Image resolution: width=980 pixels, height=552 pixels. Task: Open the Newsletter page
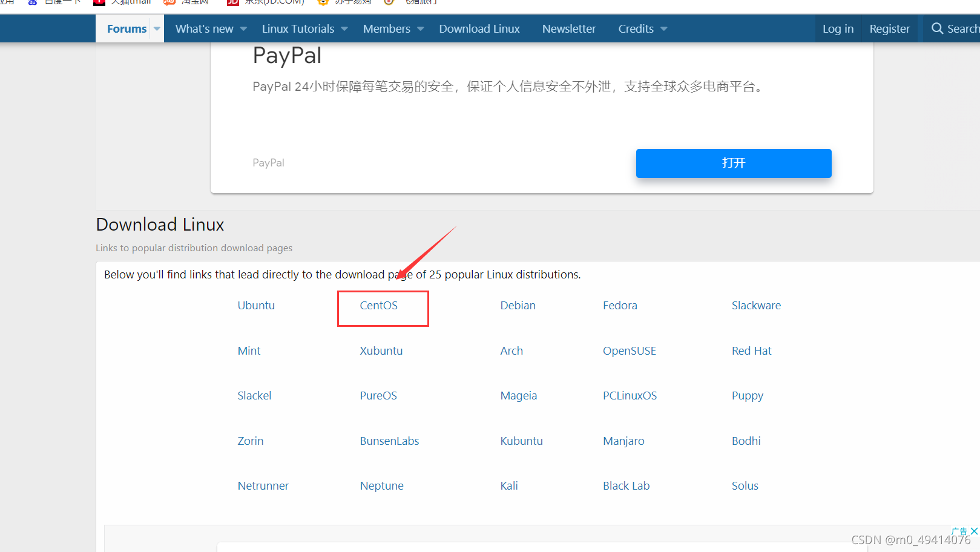(569, 28)
